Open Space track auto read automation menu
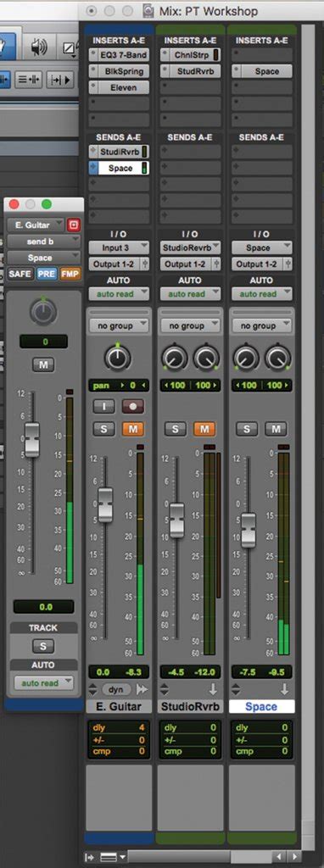 (x=262, y=294)
